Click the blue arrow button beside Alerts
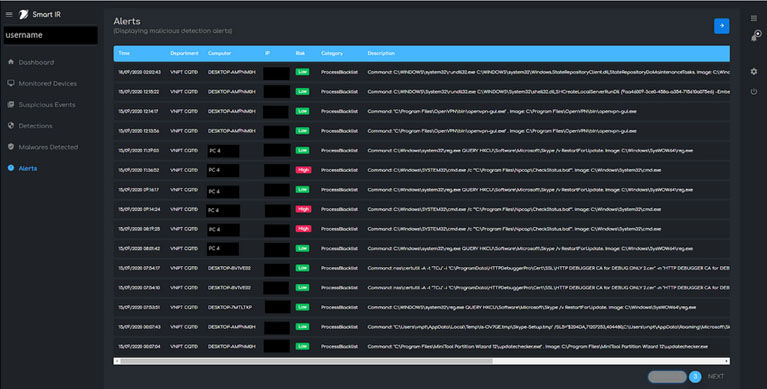 722,26
